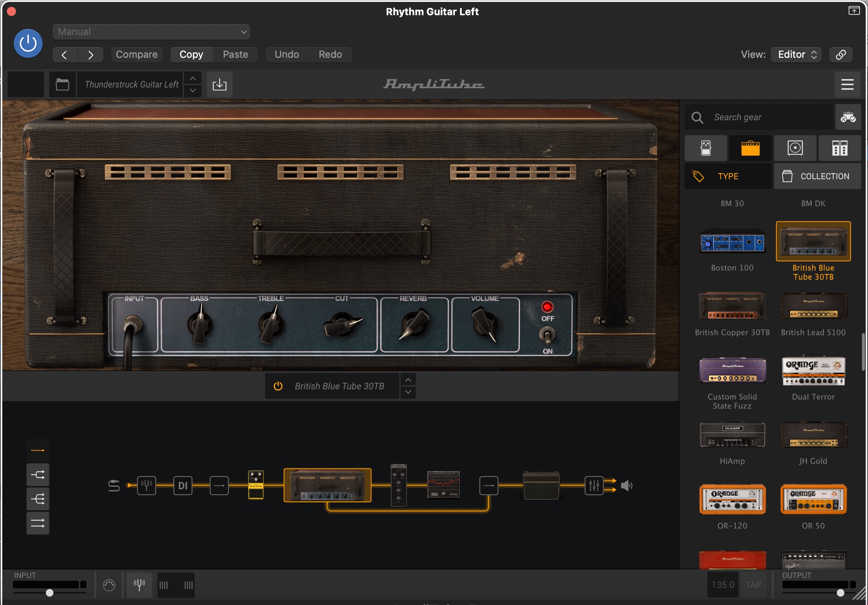The height and width of the screenshot is (605, 868).
Task: Switch to the TYPE tab
Action: tap(728, 176)
